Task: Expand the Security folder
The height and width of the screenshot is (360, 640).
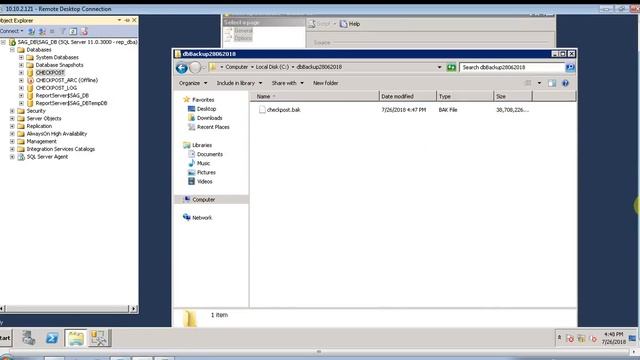Action: 12,111
